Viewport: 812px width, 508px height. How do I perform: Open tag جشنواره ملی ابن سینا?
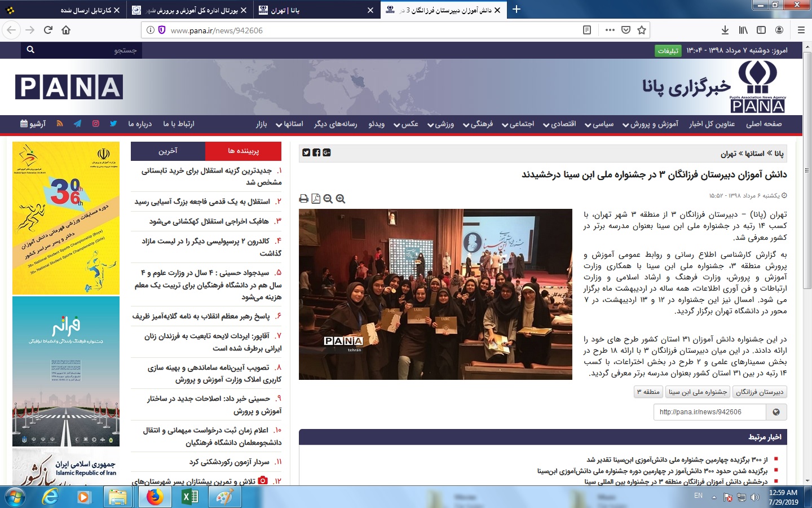[698, 392]
